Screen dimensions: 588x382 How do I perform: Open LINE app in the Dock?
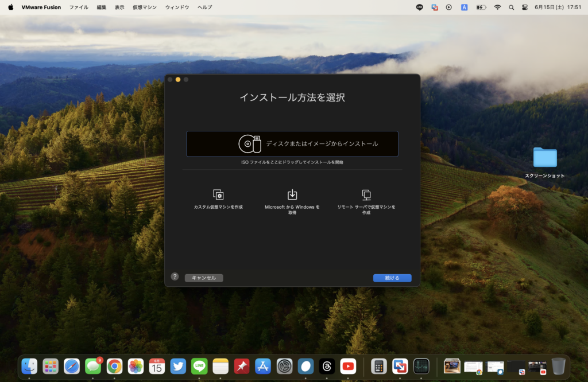[x=199, y=366]
